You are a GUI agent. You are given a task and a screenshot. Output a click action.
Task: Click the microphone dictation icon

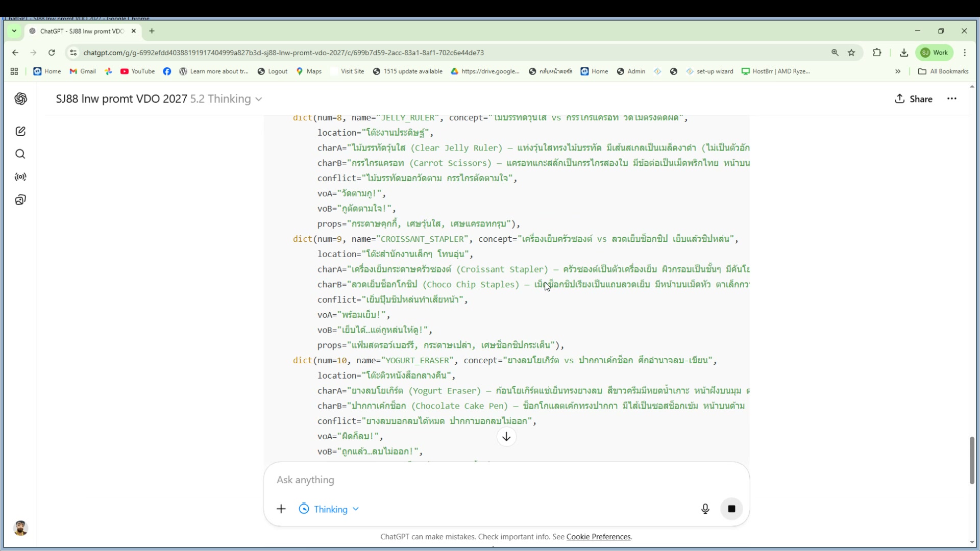[705, 509]
